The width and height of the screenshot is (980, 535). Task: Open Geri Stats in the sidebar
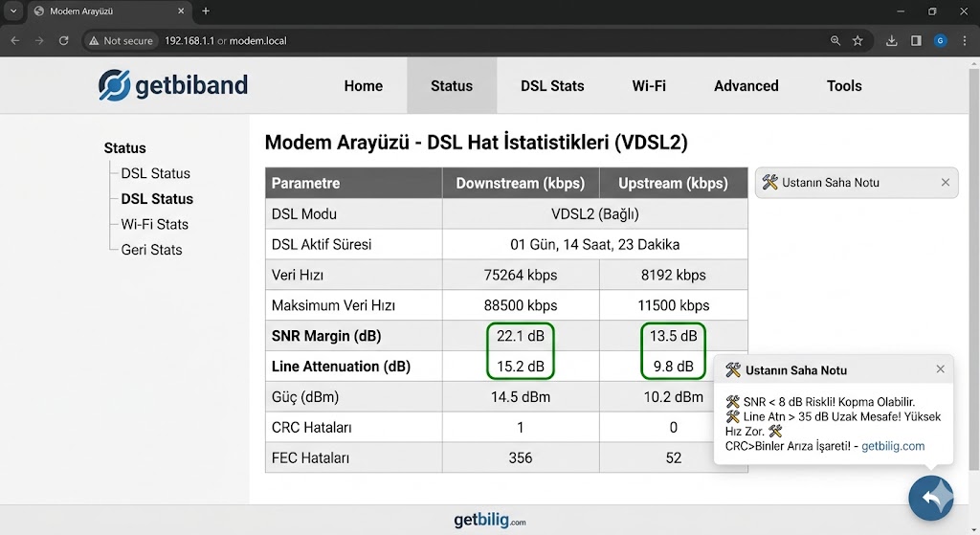(x=151, y=250)
